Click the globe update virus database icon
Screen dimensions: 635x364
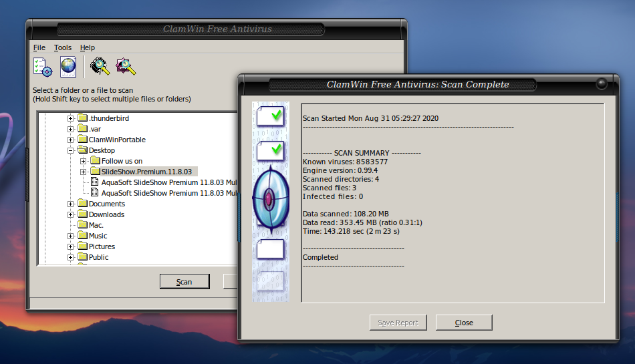click(x=68, y=67)
